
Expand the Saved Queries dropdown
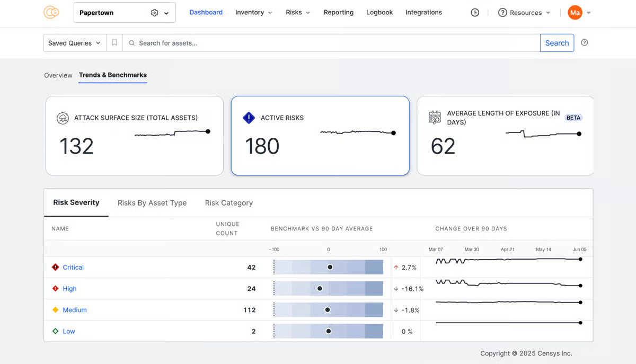(x=74, y=43)
